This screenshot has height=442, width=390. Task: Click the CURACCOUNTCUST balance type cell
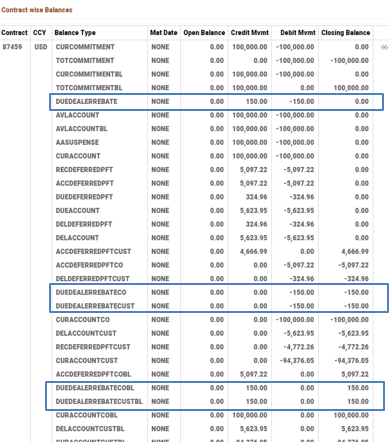[x=87, y=361]
